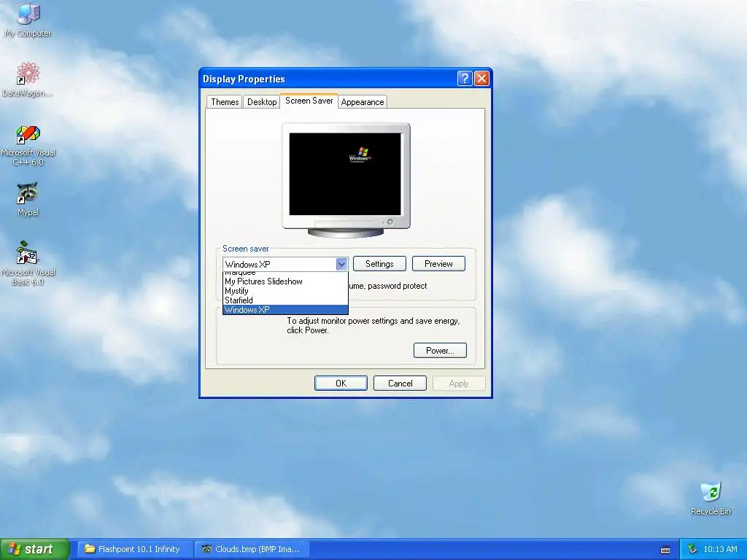Click the keyboard icon in taskbar
The image size is (747, 560).
[665, 550]
